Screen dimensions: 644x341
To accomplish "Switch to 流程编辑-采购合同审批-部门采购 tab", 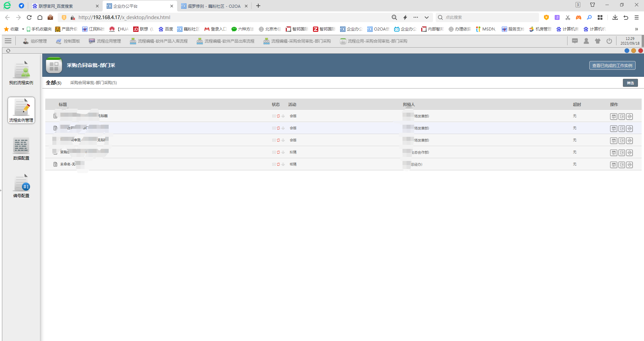I will tap(297, 41).
